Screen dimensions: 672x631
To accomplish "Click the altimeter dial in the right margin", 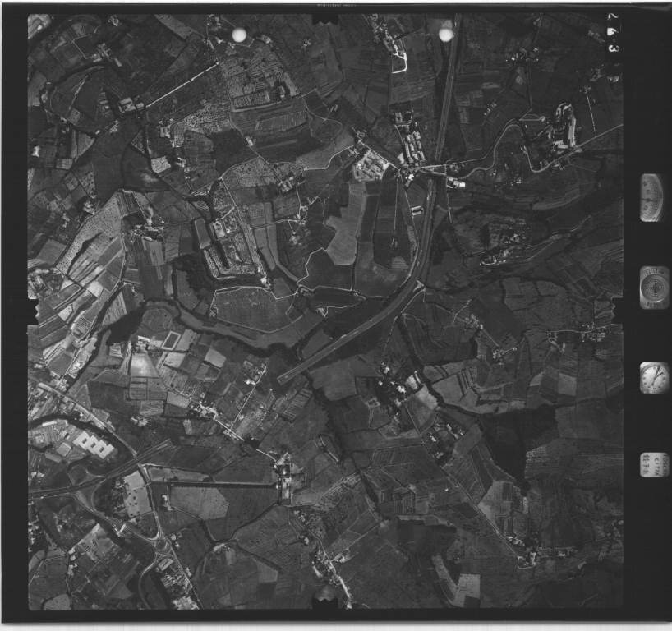I will coord(651,197).
